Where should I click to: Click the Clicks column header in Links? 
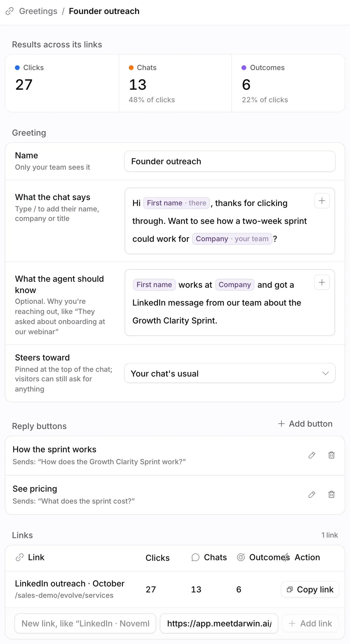pyautogui.click(x=157, y=558)
